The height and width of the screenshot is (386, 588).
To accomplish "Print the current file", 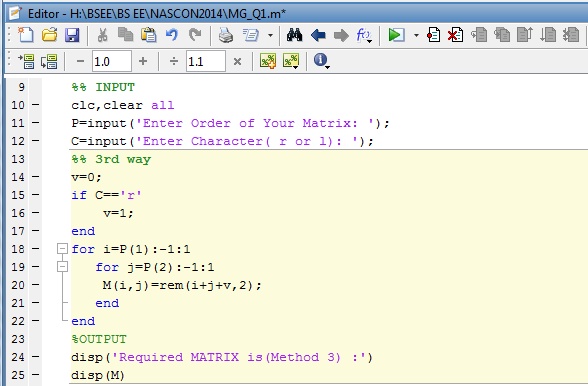I will point(226,35).
